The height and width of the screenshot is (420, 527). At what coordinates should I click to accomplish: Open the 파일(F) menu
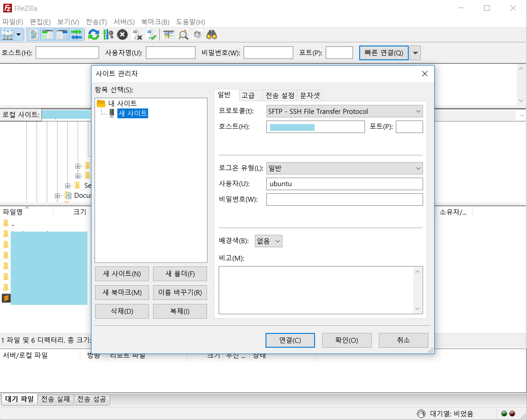point(12,22)
